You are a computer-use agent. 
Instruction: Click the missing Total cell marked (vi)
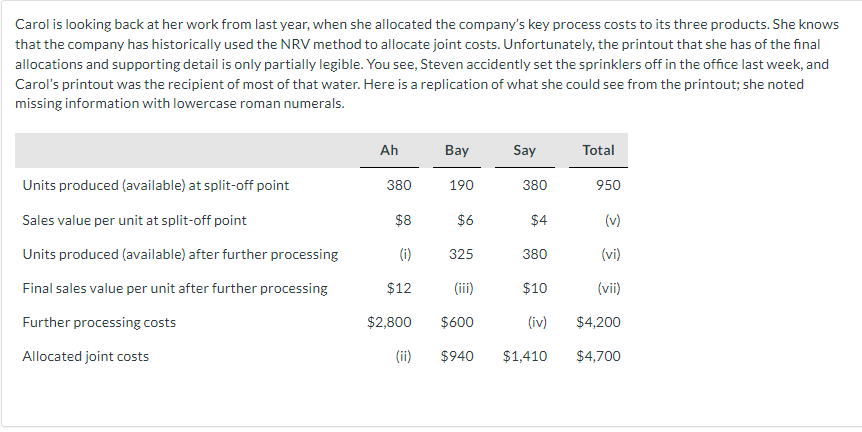tap(611, 254)
